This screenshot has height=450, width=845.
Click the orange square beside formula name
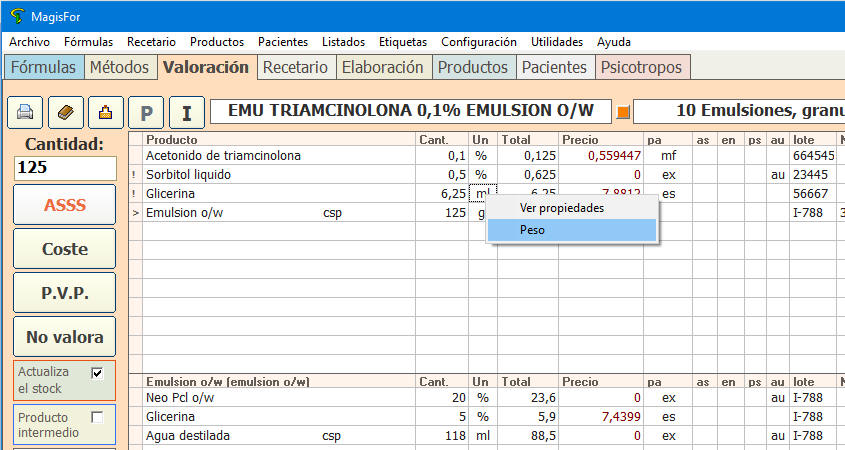[623, 112]
